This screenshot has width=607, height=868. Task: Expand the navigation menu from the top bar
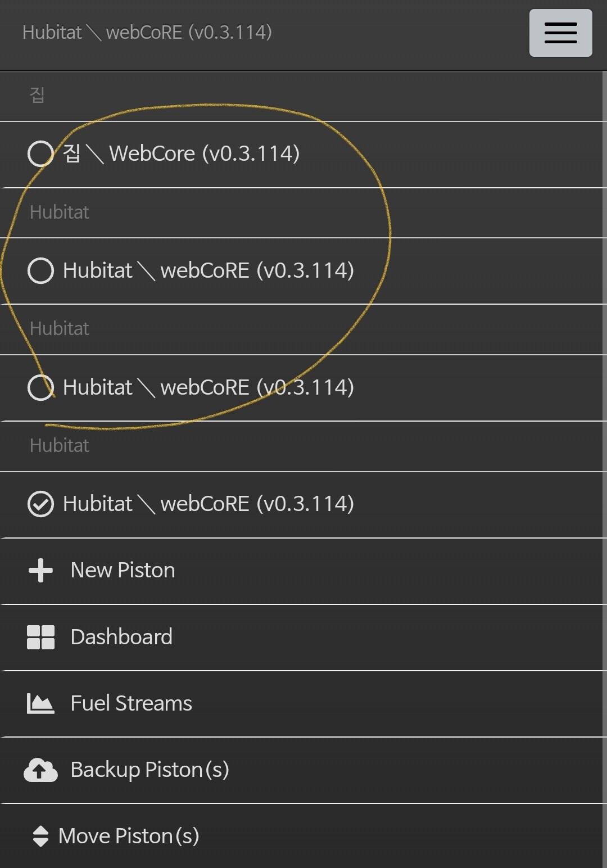tap(560, 34)
